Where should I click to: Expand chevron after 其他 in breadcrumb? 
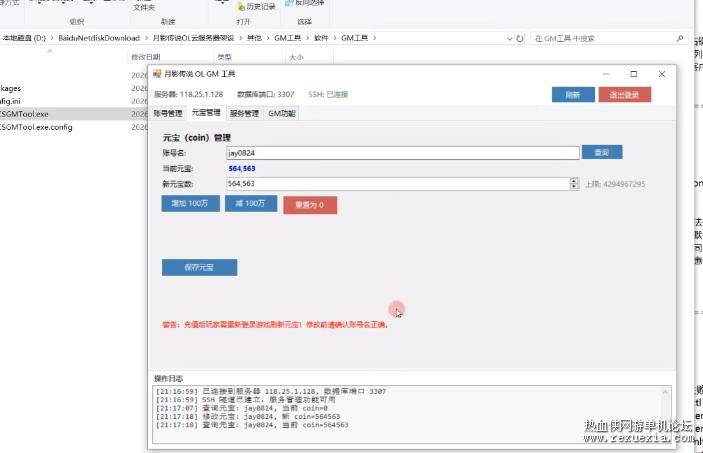coord(268,38)
